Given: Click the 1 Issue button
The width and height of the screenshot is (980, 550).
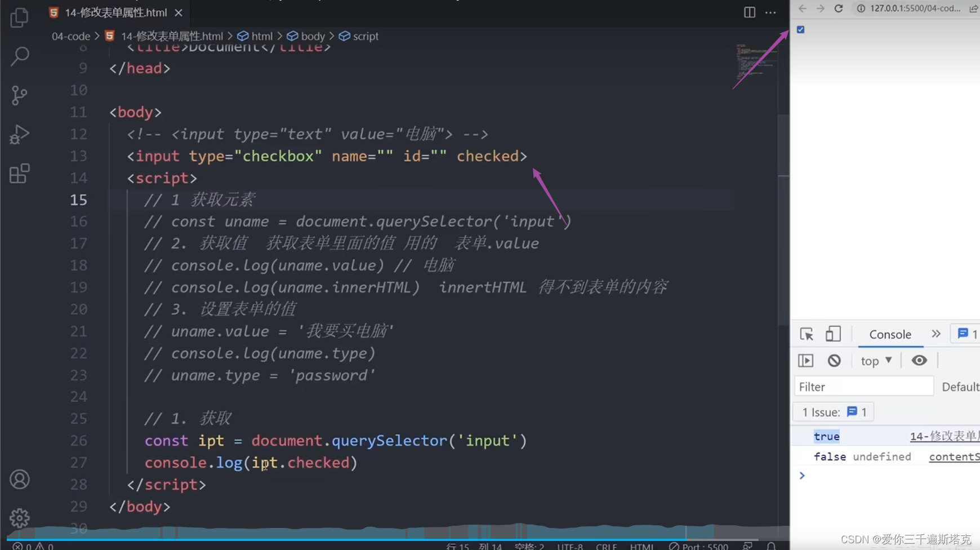Looking at the screenshot, I should 834,412.
